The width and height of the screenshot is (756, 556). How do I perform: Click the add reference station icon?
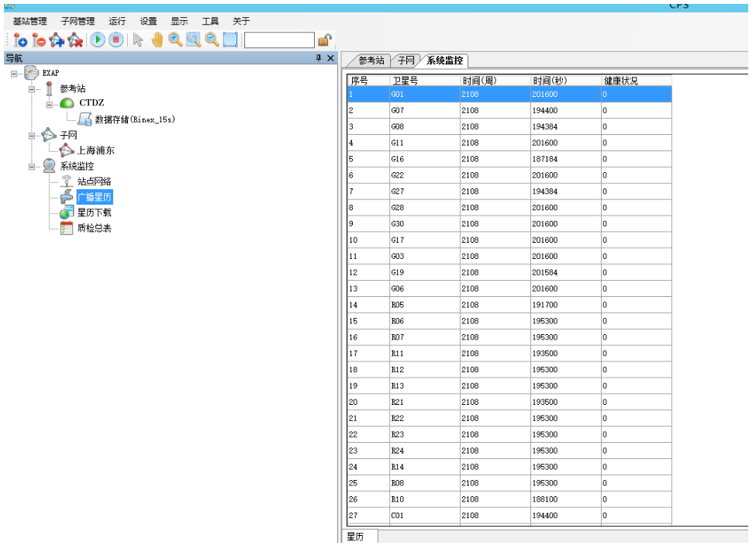point(20,40)
